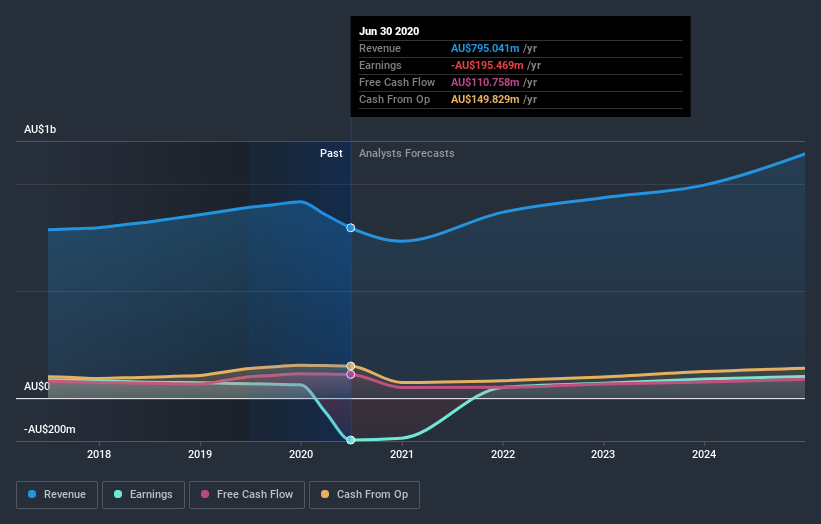
Task: Click the AU$149.829m cash from op value
Action: pos(485,99)
